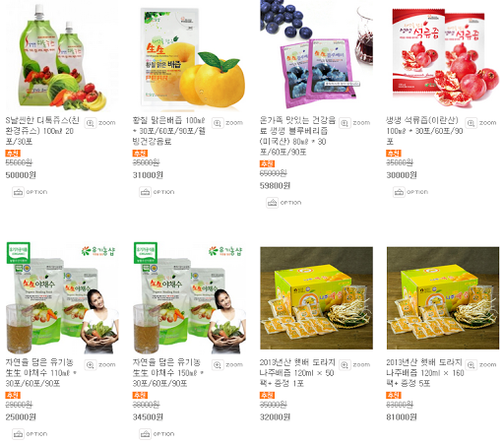Expand OPTION for 59800원 blueberry juice
Screen dimensions: 504x445
point(283,203)
